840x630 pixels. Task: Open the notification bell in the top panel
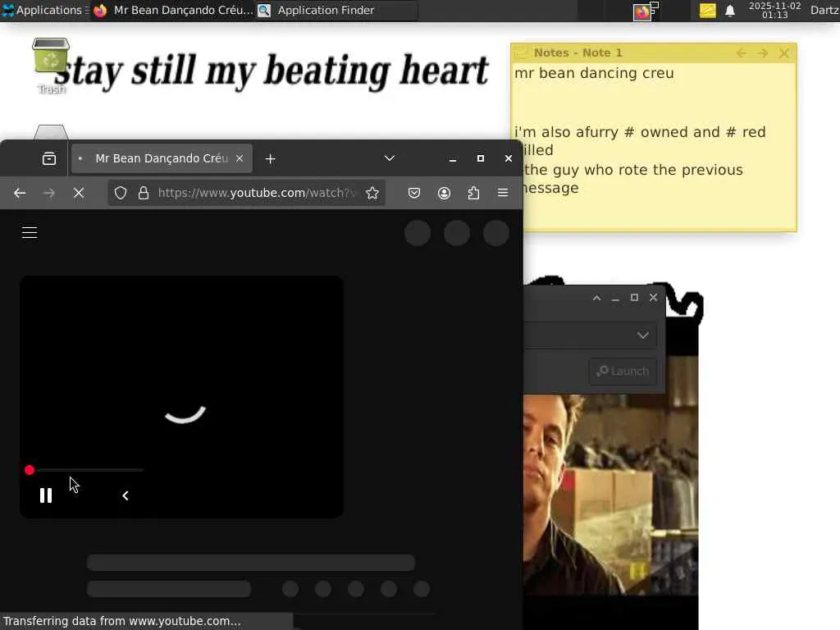click(729, 10)
